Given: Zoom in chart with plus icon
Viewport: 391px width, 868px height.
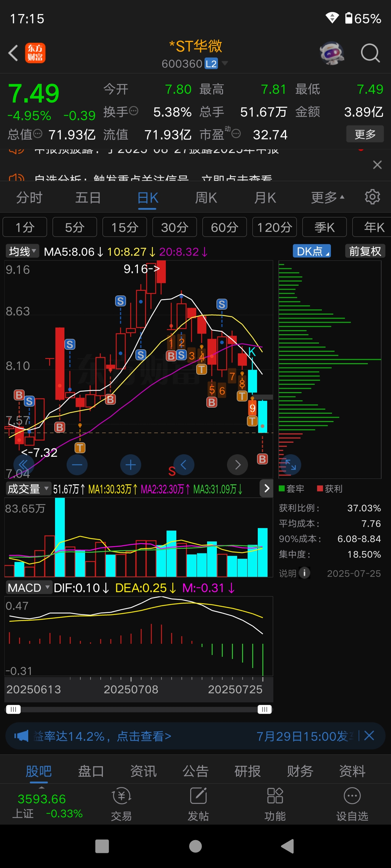Looking at the screenshot, I should pyautogui.click(x=131, y=465).
